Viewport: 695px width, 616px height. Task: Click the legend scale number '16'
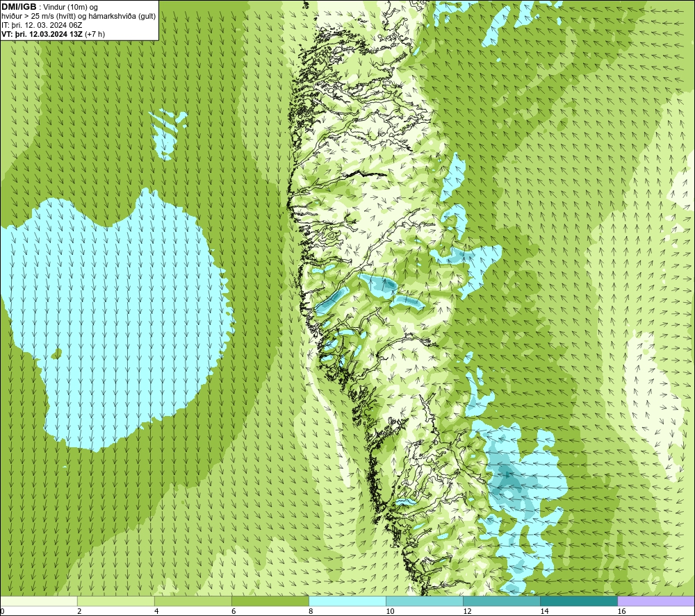click(x=621, y=612)
